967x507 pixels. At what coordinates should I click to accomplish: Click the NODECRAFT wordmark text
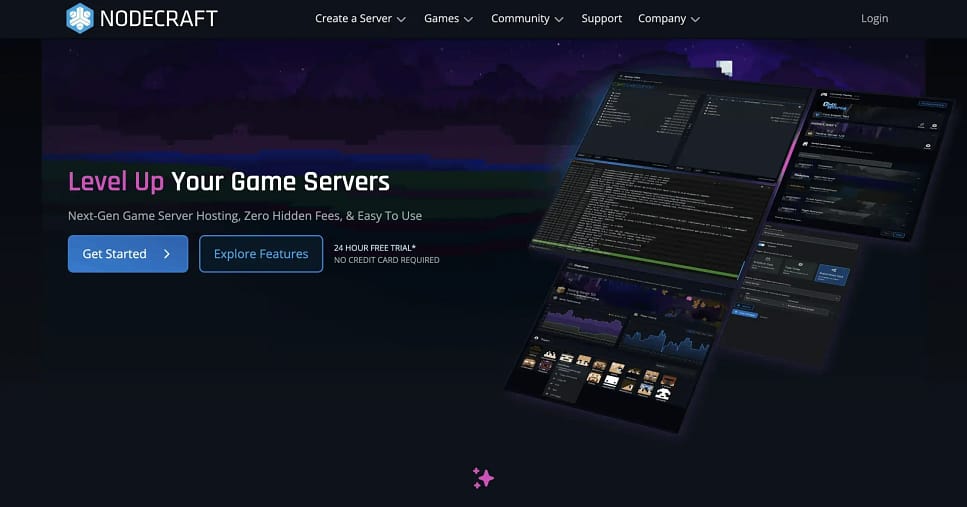(x=159, y=18)
